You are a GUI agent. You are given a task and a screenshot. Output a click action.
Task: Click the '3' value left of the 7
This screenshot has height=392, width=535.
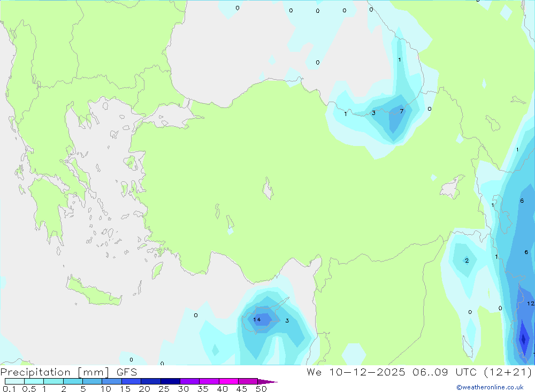coord(374,113)
